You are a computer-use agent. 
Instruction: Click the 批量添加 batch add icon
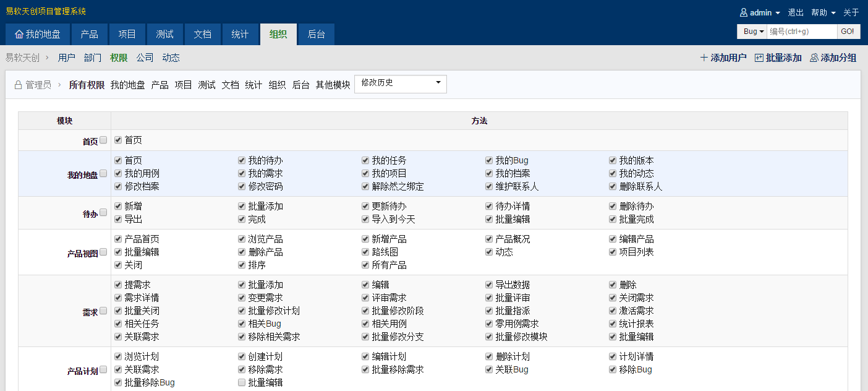(x=759, y=58)
